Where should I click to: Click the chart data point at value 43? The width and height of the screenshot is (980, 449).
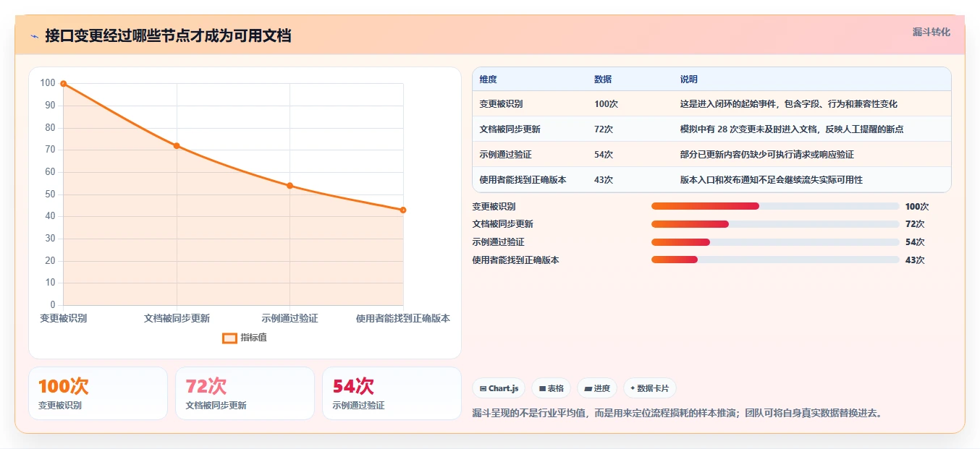coord(403,210)
